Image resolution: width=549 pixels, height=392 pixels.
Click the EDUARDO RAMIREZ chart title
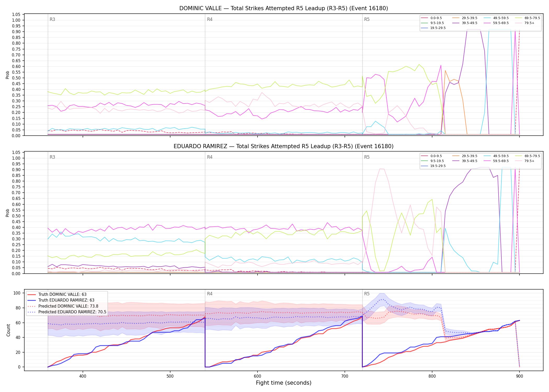click(284, 146)
